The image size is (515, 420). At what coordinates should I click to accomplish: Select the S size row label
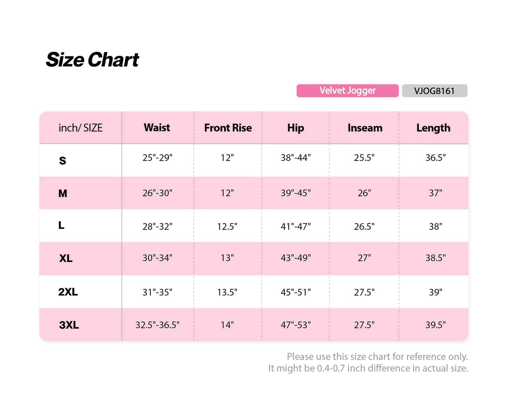62,160
